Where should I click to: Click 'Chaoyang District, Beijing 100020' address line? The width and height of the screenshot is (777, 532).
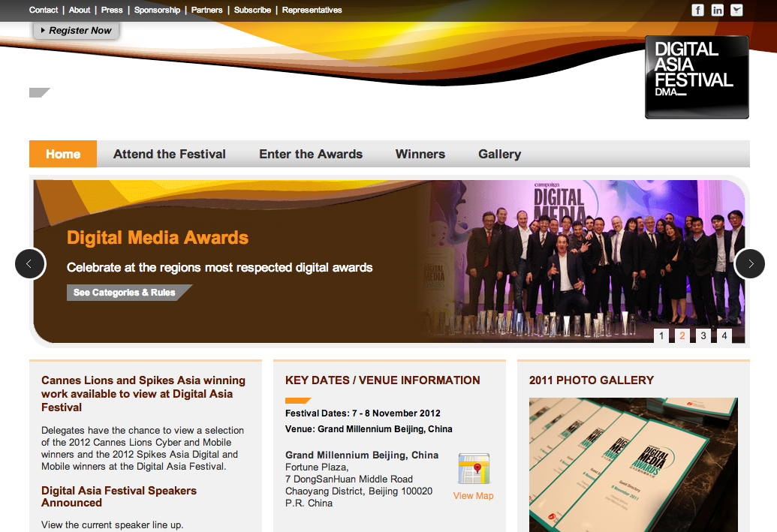[359, 491]
